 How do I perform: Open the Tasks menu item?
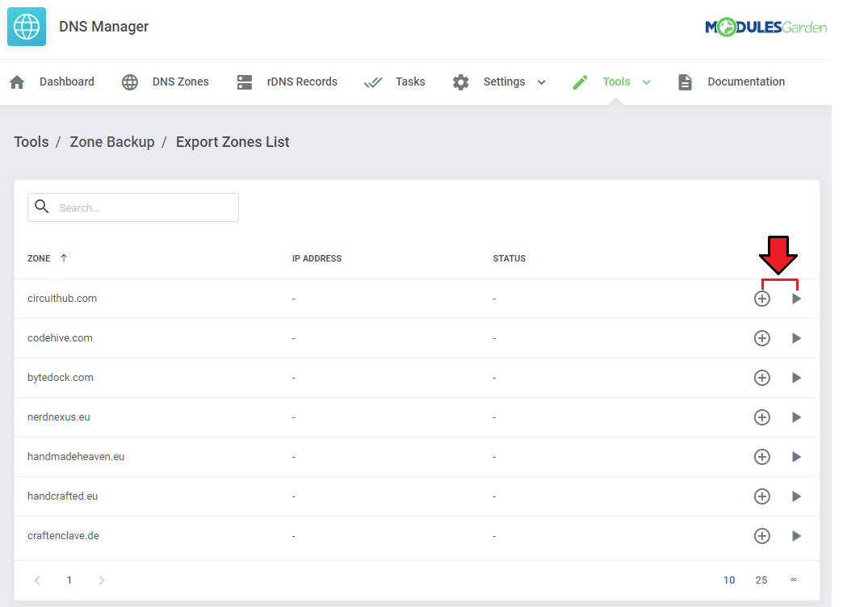[x=396, y=82]
